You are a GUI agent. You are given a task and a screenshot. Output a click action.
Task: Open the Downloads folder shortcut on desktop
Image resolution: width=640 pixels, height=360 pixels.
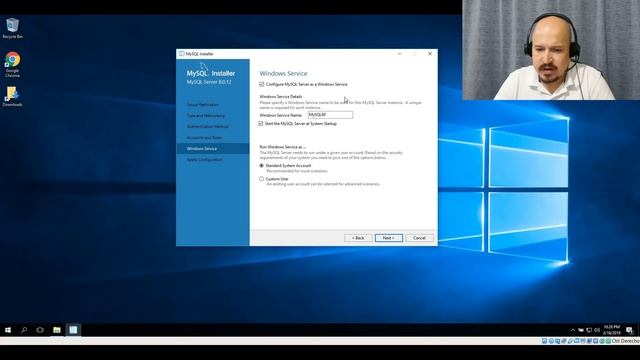click(12, 96)
